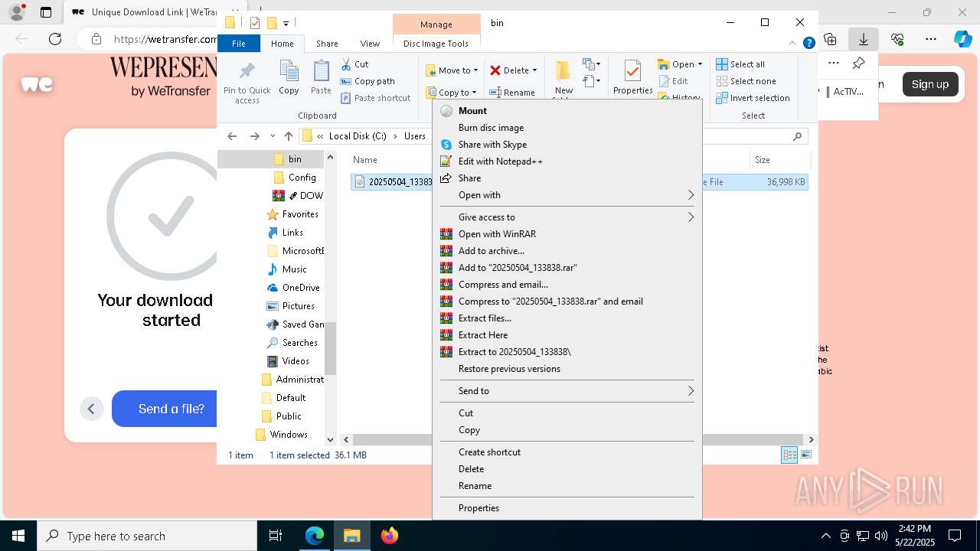The width and height of the screenshot is (980, 551).
Task: Choose Rename in the context menu
Action: [567, 486]
